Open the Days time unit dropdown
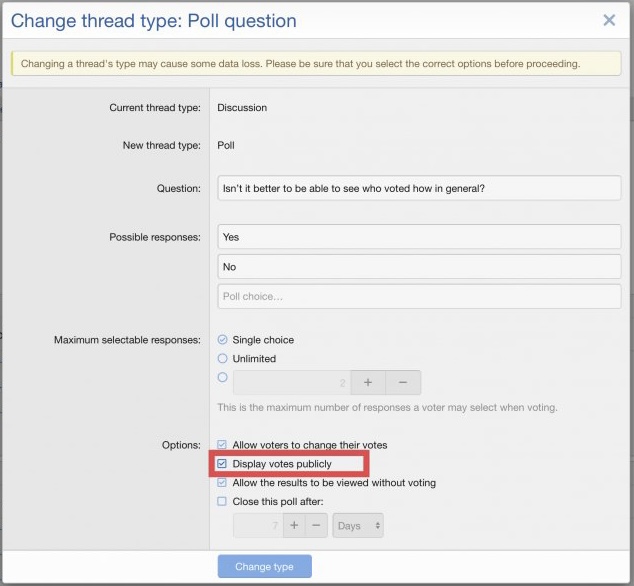The width and height of the screenshot is (634, 586). [358, 526]
